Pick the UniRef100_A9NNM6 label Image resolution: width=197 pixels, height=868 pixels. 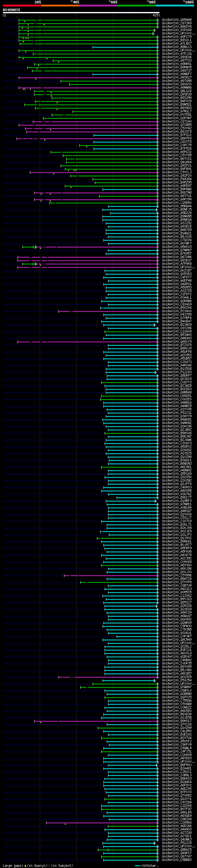176,88
